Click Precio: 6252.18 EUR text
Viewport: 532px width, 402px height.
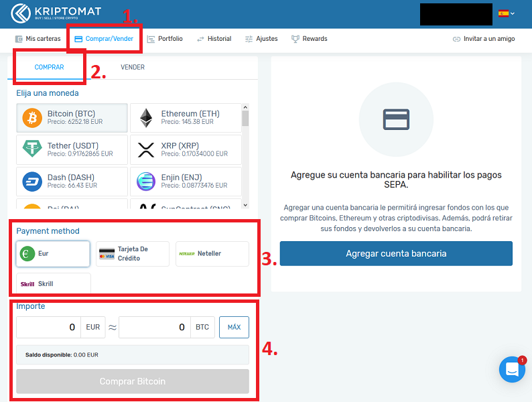point(75,122)
